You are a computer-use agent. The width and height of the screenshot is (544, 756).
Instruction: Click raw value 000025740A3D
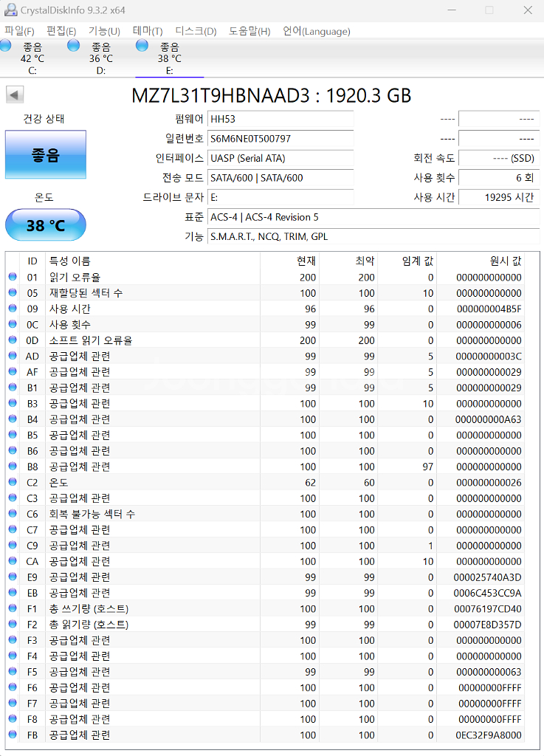click(x=488, y=577)
